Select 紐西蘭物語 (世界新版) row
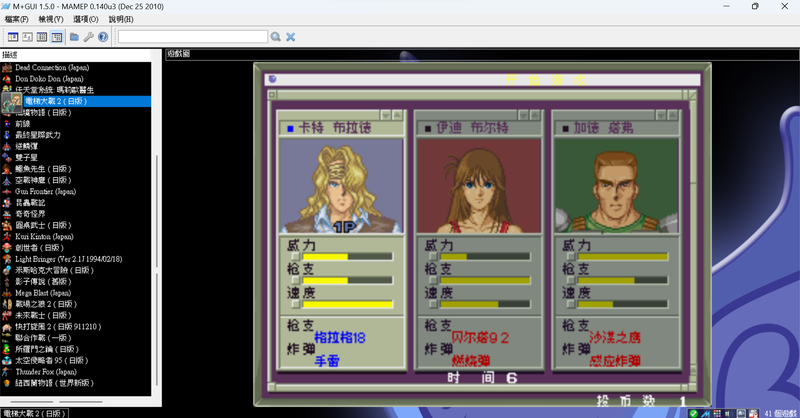 (x=76, y=383)
